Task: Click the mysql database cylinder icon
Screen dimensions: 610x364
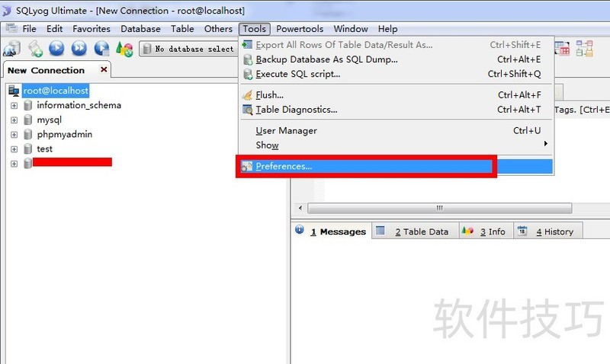Action: pos(27,120)
